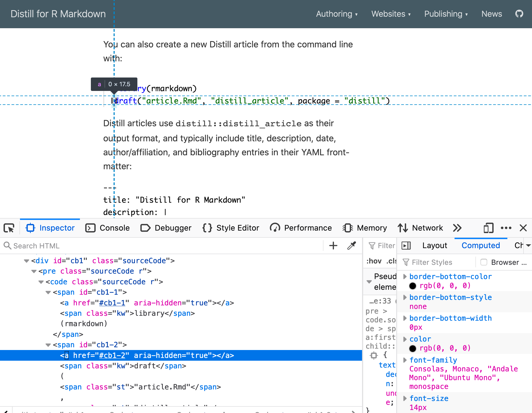Open Distill for R Markdown home link
Viewport: 532px width, 413px height.
coord(58,14)
